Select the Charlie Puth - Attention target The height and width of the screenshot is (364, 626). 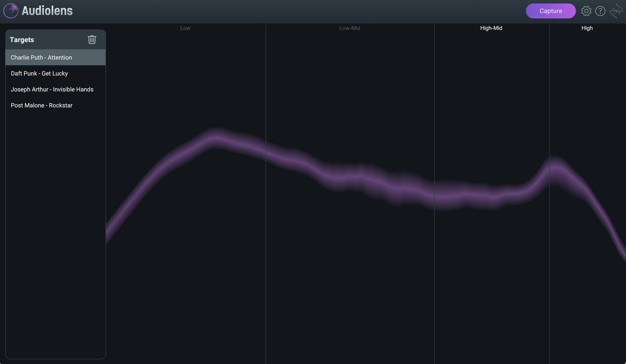point(55,57)
